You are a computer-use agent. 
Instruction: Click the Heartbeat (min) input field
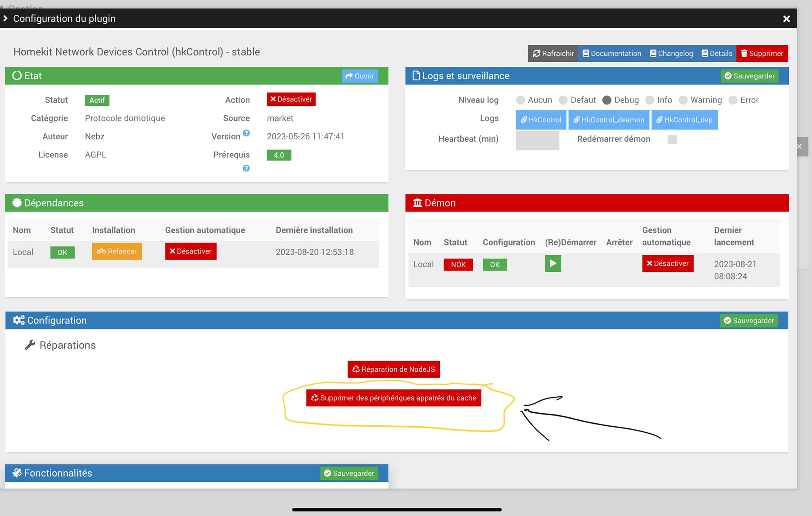point(537,140)
